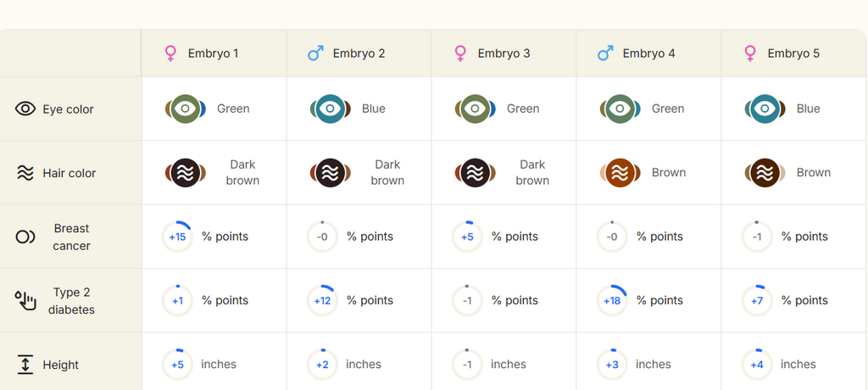The image size is (868, 390).
Task: Click the Breast cancer row icon
Action: click(x=25, y=237)
